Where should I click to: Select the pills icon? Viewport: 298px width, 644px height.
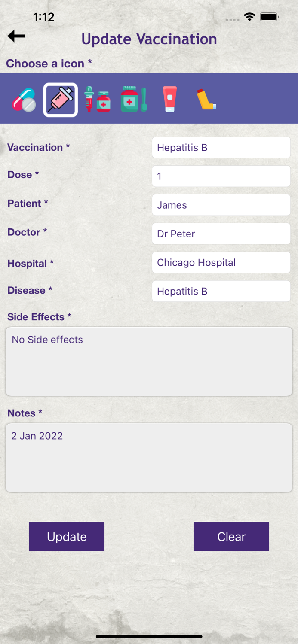[x=23, y=99]
